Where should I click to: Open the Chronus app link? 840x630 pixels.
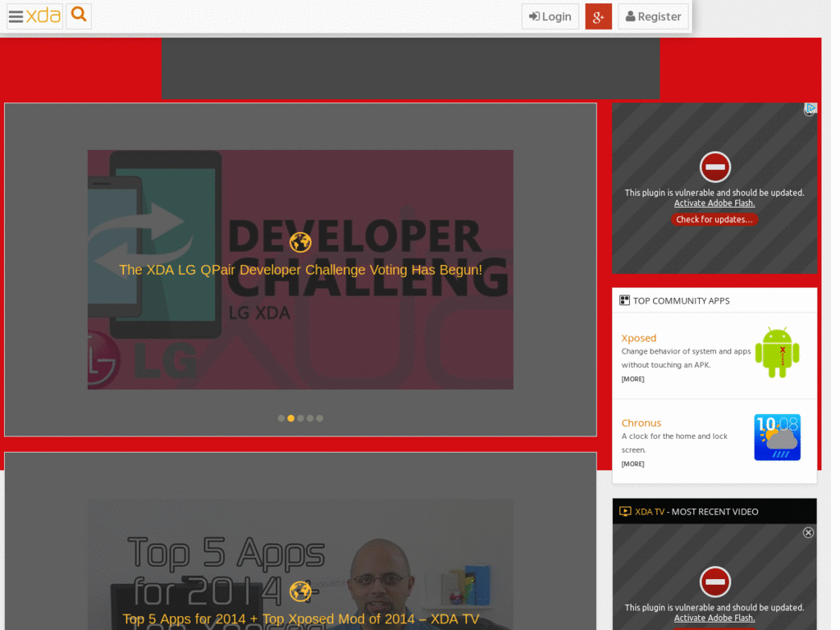pyautogui.click(x=641, y=422)
